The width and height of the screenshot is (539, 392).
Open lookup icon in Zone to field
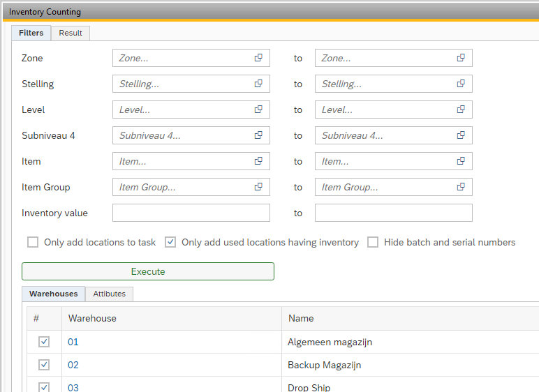[x=461, y=58]
